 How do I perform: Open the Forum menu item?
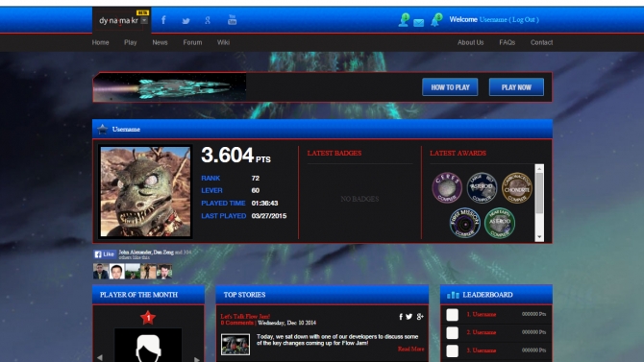click(192, 42)
